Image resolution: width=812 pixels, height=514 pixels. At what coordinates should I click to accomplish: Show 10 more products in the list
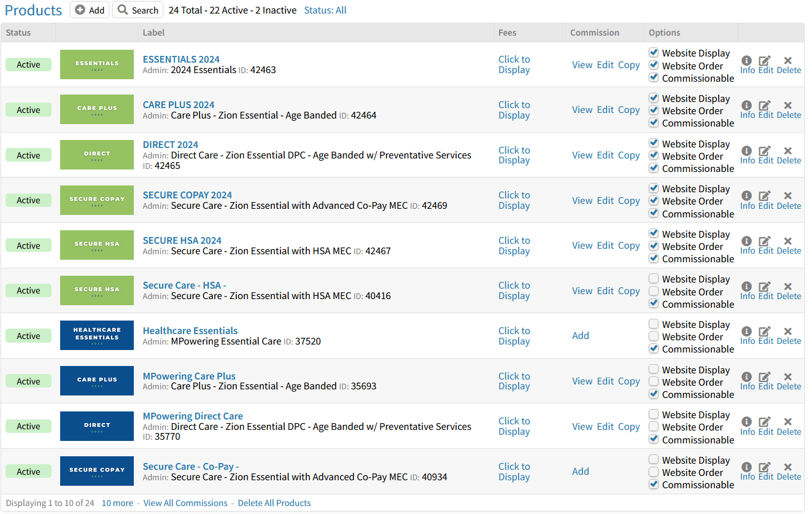[x=117, y=503]
